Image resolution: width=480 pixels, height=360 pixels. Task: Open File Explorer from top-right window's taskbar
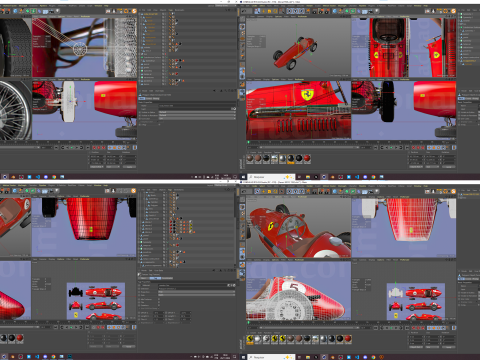(308, 177)
